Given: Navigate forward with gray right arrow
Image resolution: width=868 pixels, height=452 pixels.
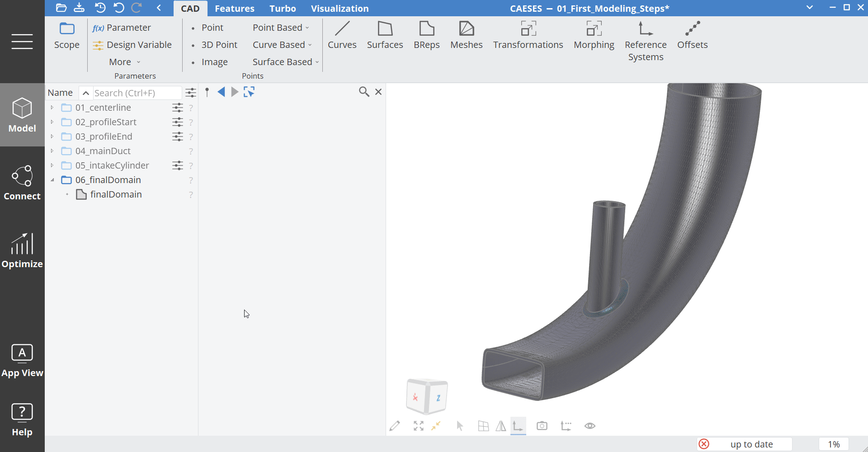Looking at the screenshot, I should (235, 92).
